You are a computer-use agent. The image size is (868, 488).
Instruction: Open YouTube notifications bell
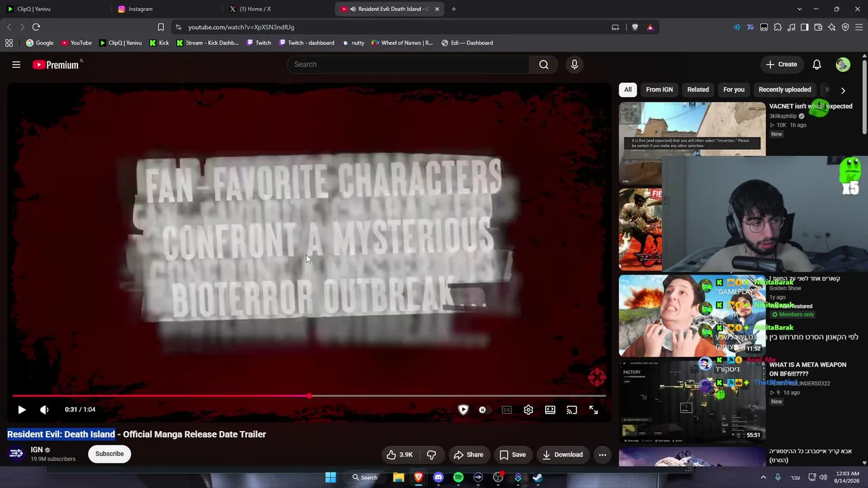coord(816,64)
